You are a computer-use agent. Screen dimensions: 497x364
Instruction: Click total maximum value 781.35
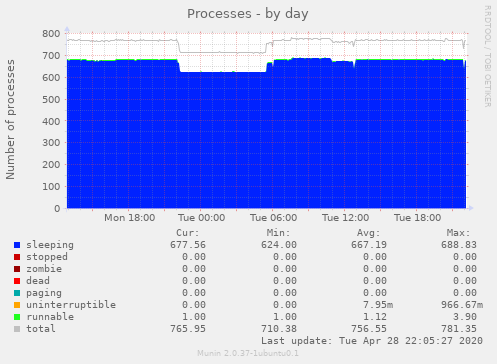tap(459, 329)
